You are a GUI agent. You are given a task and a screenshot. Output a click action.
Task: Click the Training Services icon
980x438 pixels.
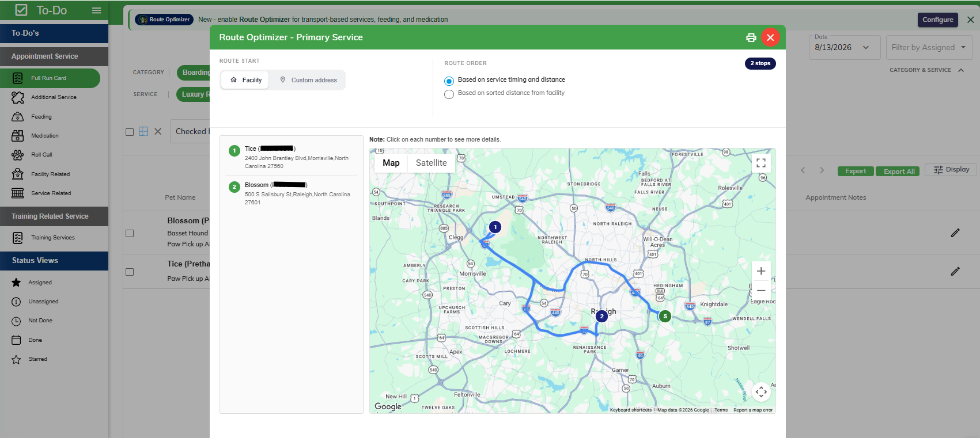pos(18,238)
